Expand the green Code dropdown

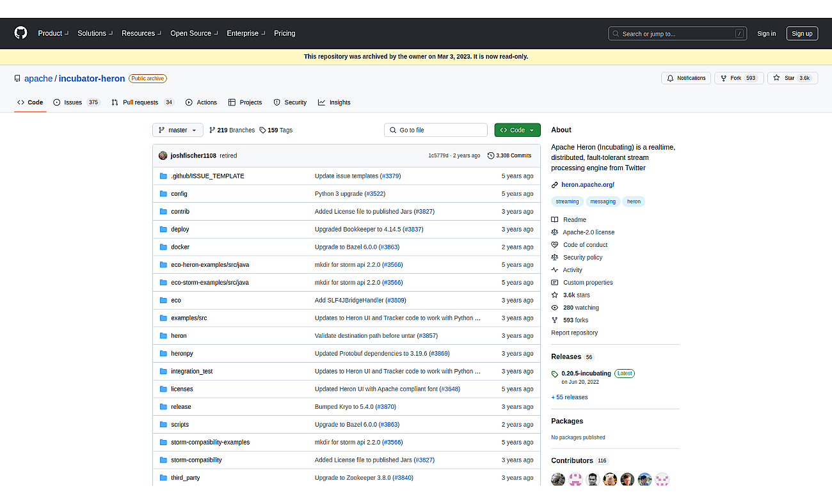(x=517, y=130)
